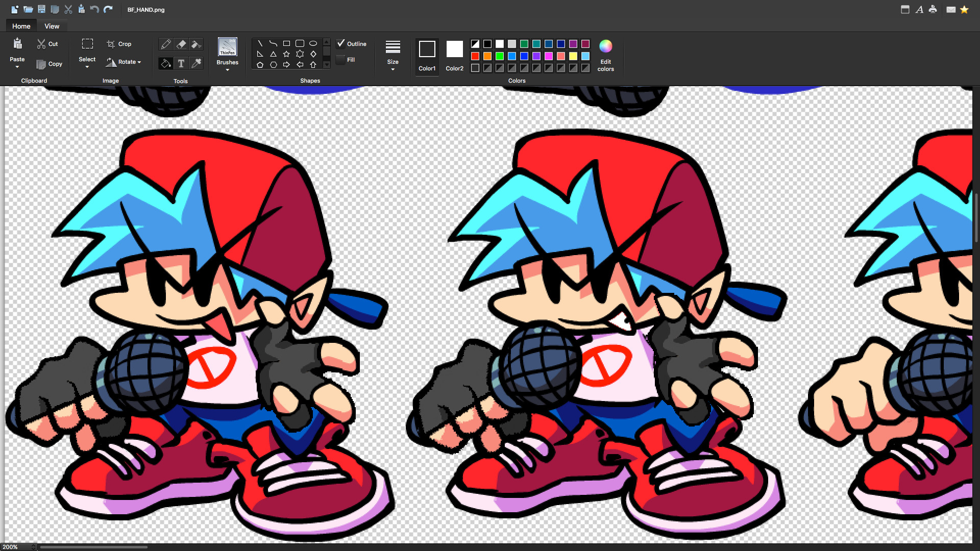The image size is (980, 551).
Task: Click the Undo arrow icon
Action: pyautogui.click(x=94, y=9)
